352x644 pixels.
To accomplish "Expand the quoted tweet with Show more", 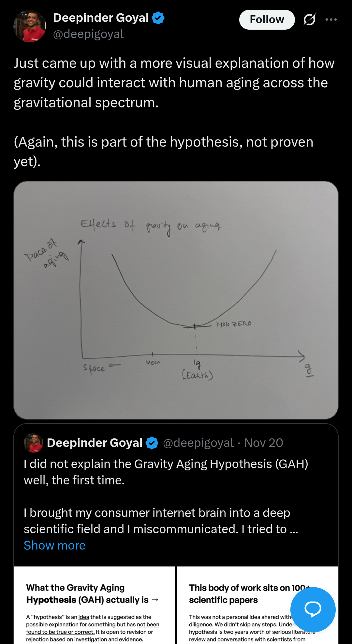I will [54, 545].
